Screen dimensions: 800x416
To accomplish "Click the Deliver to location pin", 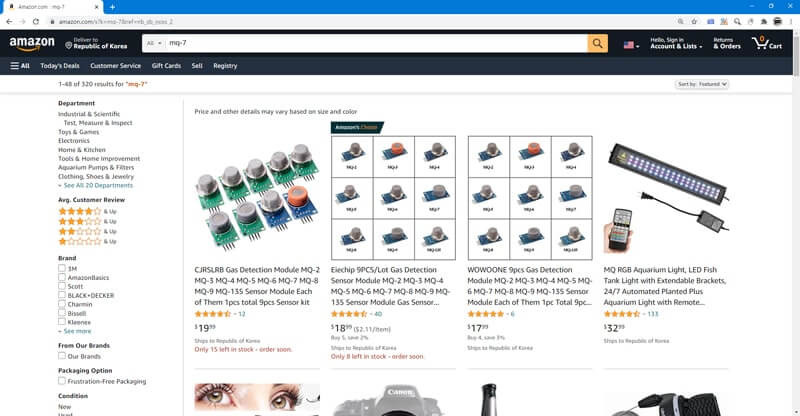I will click(x=68, y=45).
